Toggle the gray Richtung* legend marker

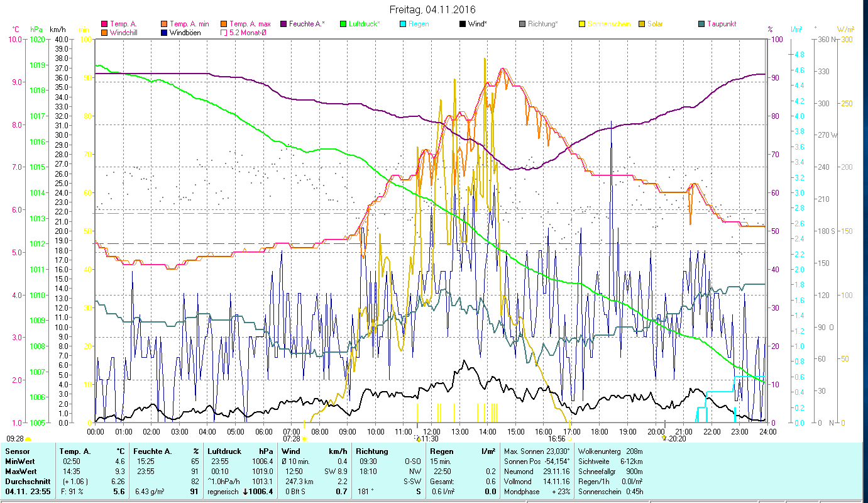(522, 24)
